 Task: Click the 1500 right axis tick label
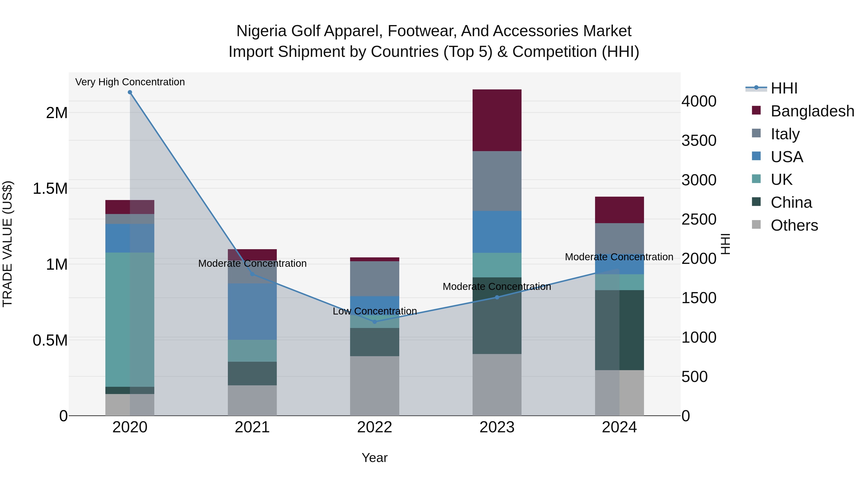point(699,298)
